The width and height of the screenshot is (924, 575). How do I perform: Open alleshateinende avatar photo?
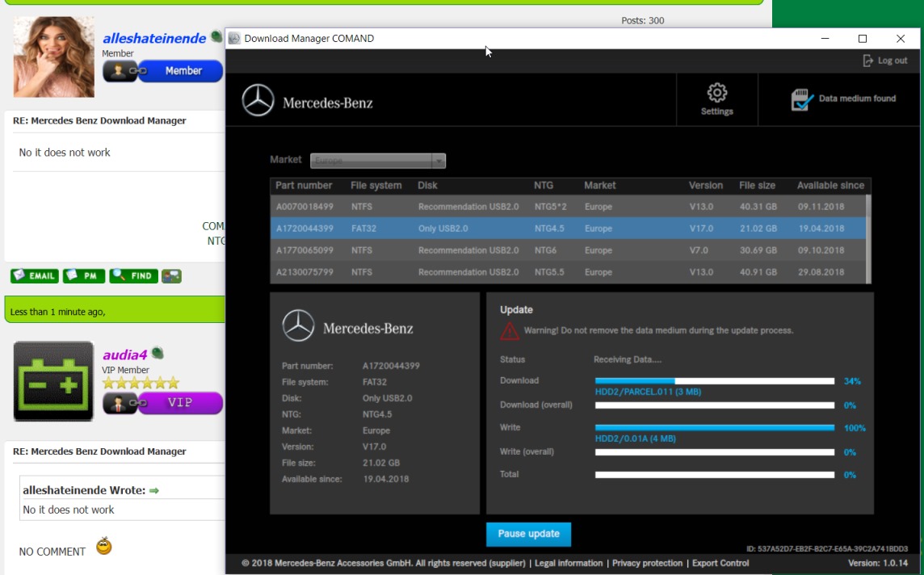(53, 57)
